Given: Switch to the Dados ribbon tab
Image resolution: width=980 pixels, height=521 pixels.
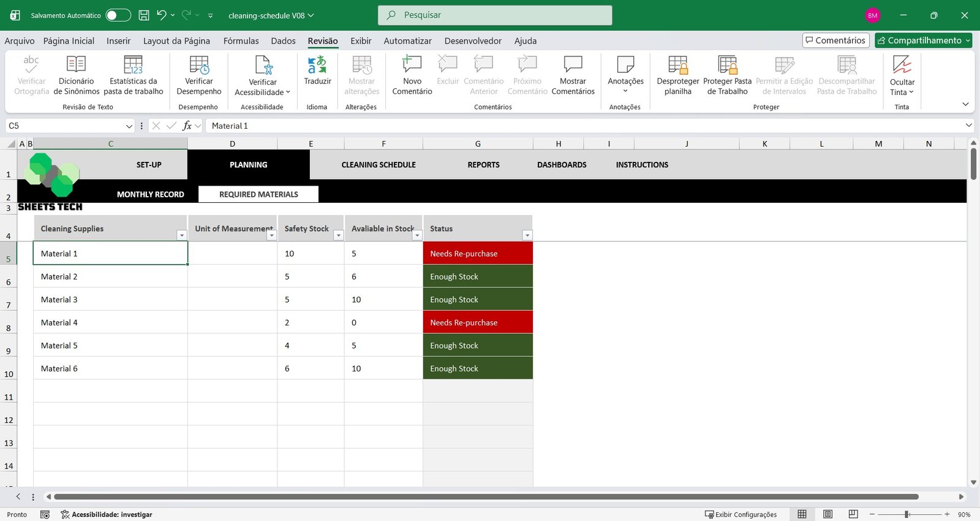Looking at the screenshot, I should tap(283, 41).
